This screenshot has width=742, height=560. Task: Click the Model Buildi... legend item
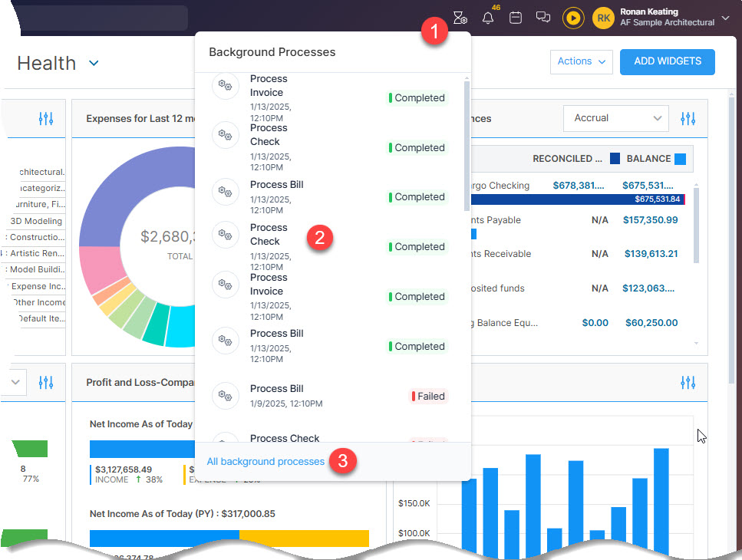click(x=35, y=269)
